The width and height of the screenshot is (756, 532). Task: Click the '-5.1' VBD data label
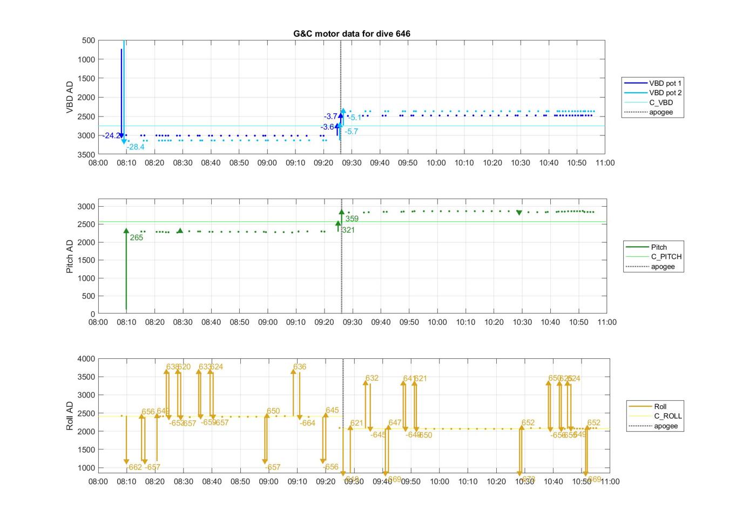[x=354, y=118]
